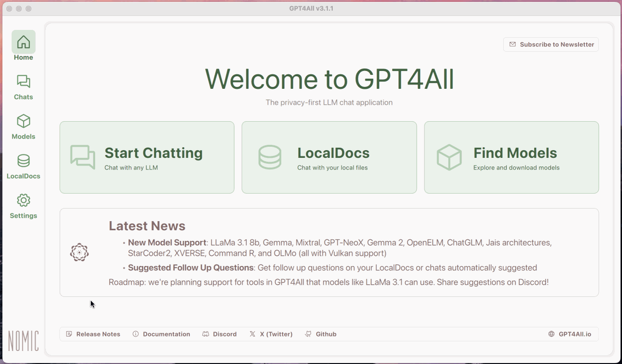
Task: Click the Discord logo icon
Action: pyautogui.click(x=206, y=334)
